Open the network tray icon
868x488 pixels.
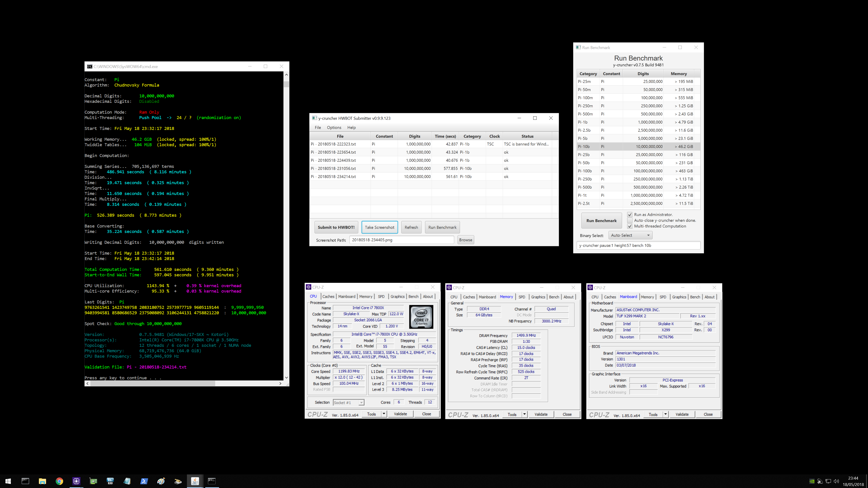click(828, 481)
